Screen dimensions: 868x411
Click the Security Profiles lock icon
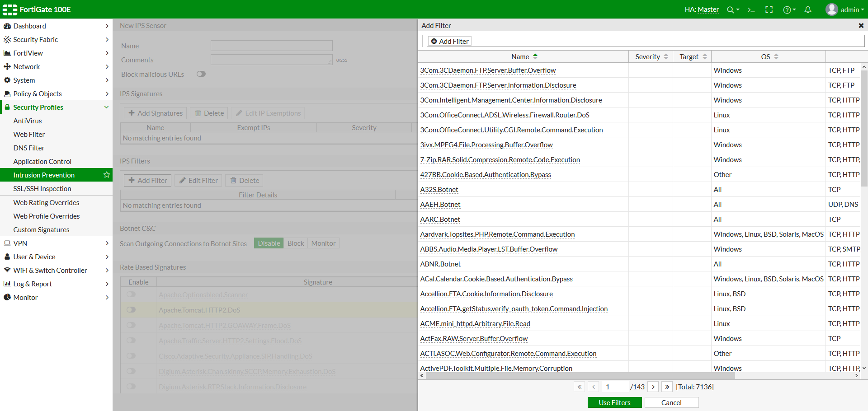click(x=7, y=107)
